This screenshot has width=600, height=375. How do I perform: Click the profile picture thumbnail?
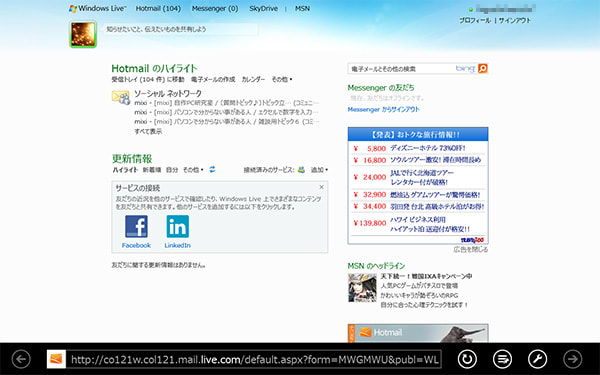83,34
